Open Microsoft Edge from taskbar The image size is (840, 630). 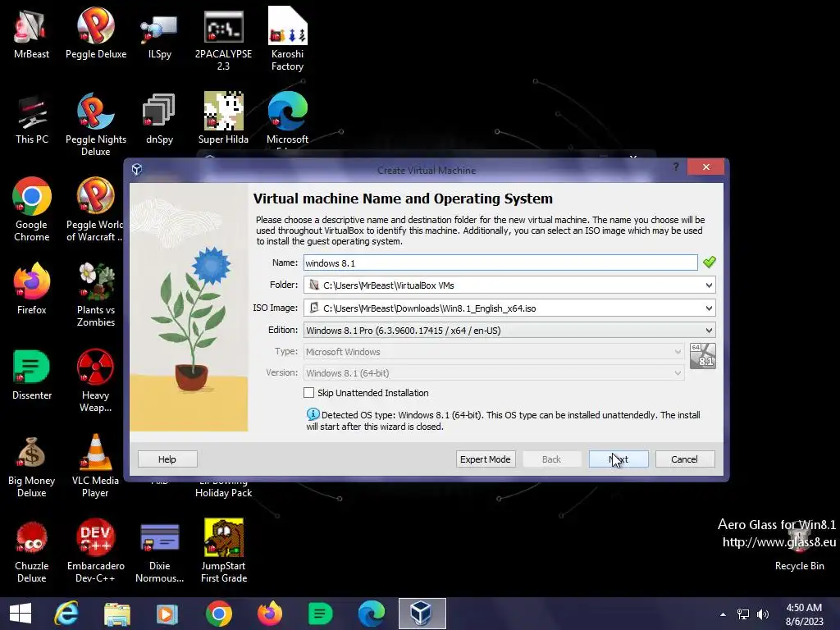372,614
